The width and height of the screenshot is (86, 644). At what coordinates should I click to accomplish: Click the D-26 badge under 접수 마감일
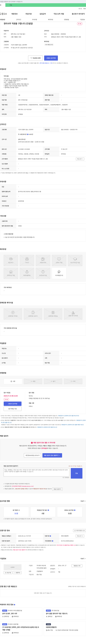click(x=6, y=399)
